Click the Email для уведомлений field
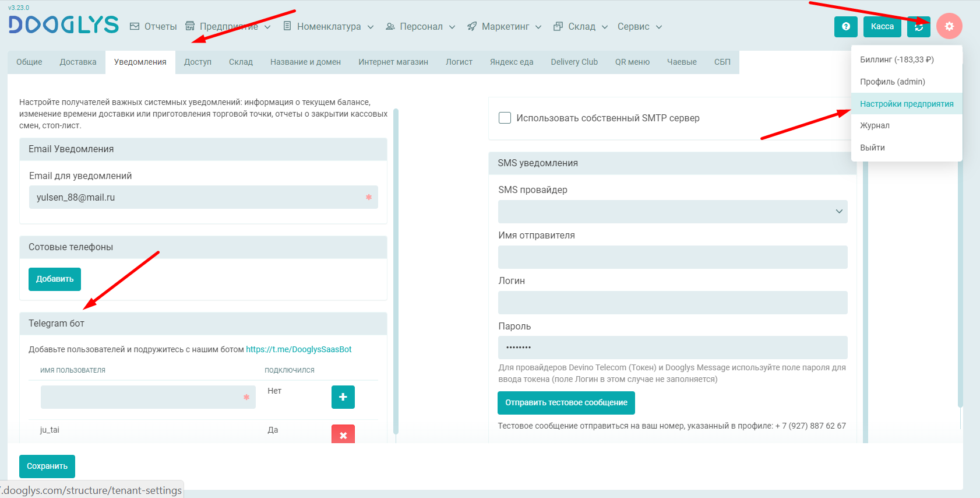Image resolution: width=980 pixels, height=498 pixels. point(203,197)
